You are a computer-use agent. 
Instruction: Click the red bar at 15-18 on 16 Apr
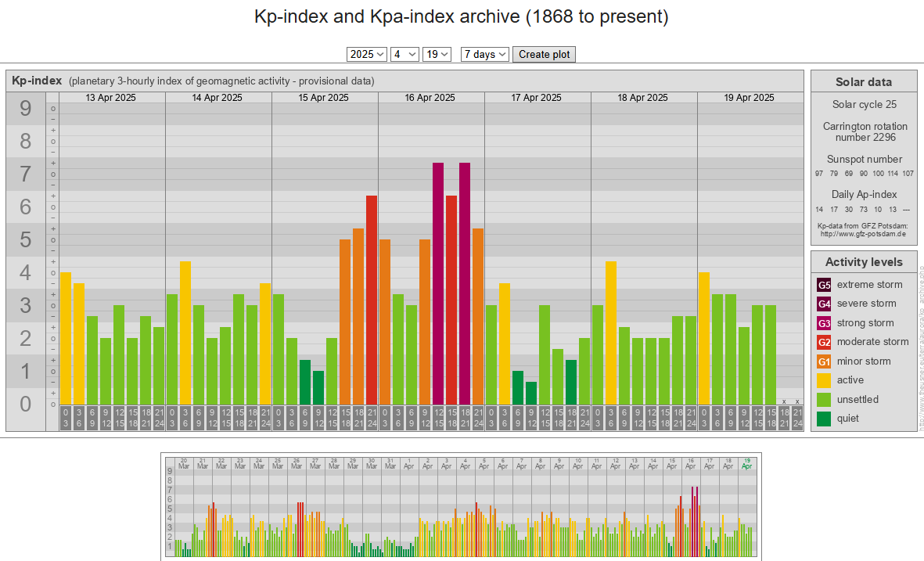click(451, 300)
